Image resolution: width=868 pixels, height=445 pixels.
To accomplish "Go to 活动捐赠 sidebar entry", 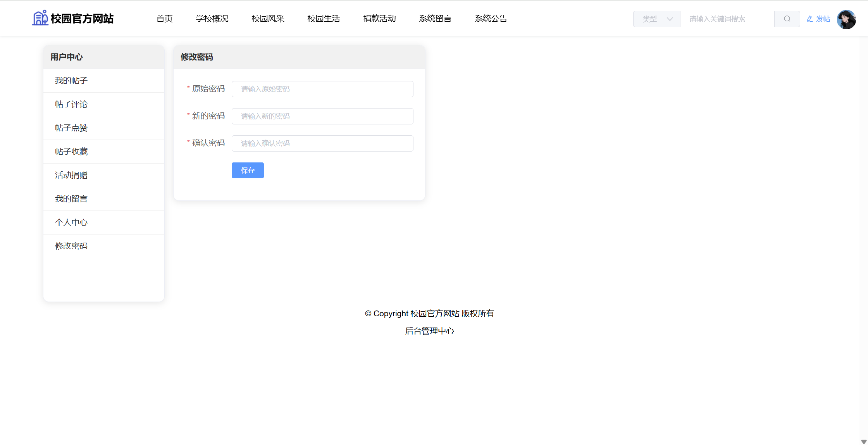I will click(71, 175).
